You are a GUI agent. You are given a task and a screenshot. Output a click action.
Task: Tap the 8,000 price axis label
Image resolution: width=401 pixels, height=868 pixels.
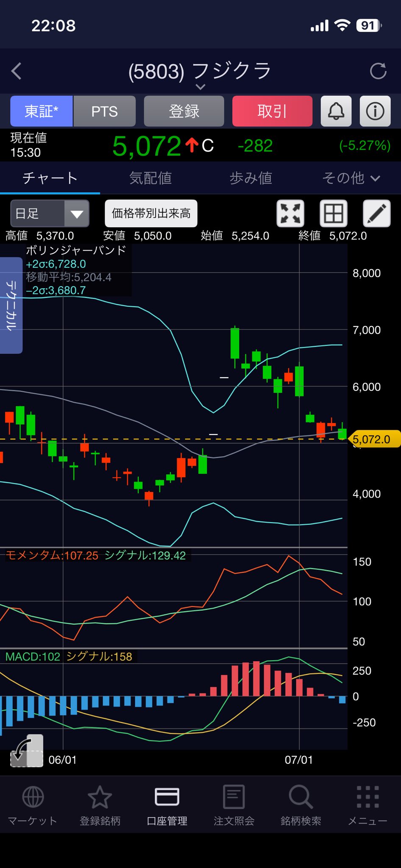pyautogui.click(x=367, y=273)
